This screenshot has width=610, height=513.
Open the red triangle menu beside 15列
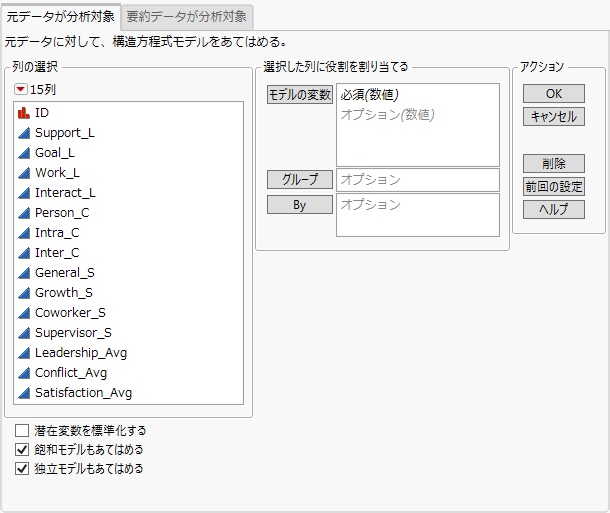click(21, 89)
